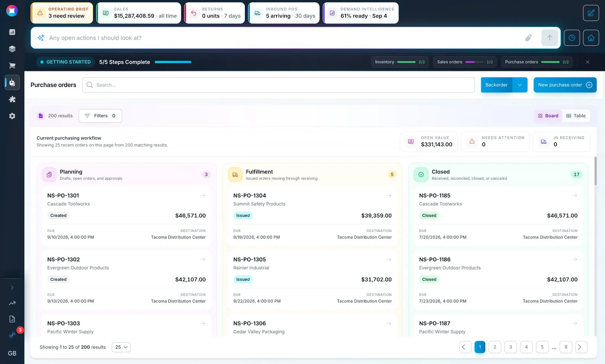Open notifications icon with 3 badge
Screen dimensions: 605x364
(12, 335)
